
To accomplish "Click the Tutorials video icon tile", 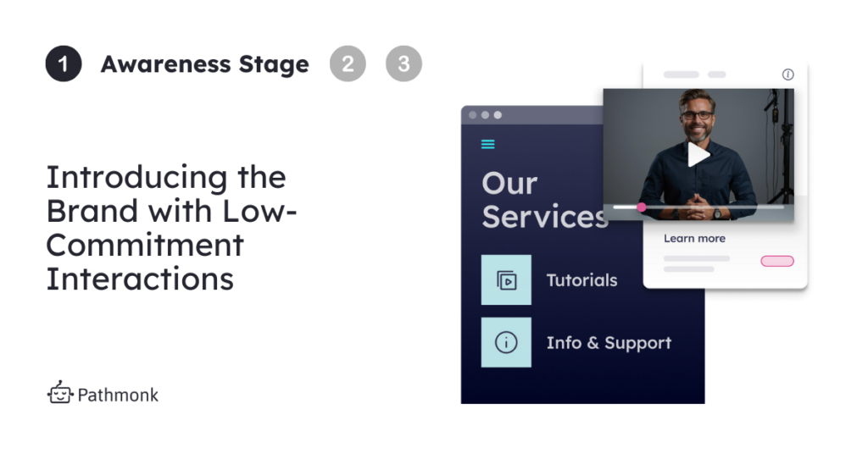I will click(x=506, y=280).
